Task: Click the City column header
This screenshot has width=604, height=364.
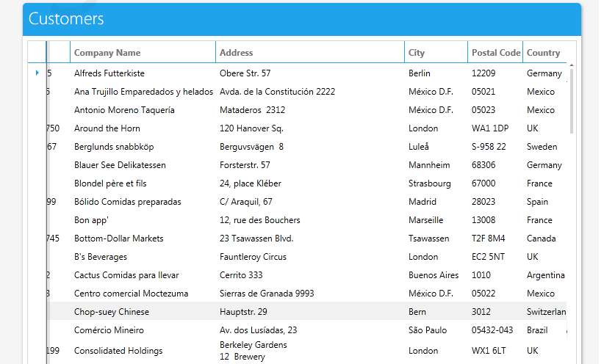Action: tap(417, 53)
